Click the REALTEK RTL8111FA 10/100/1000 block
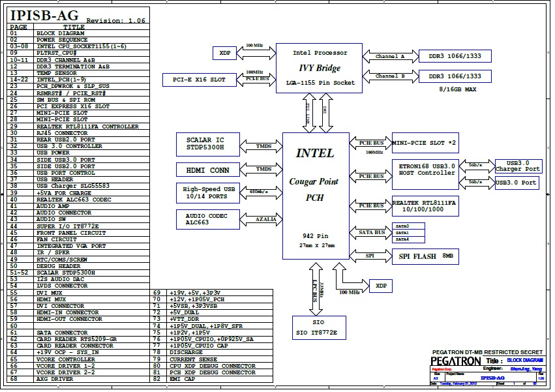Viewport: 555px width, 392px height. tap(425, 206)
